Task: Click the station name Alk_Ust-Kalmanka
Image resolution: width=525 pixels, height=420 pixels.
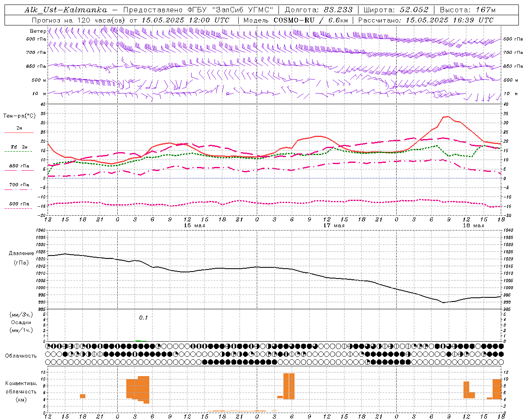Action: (x=66, y=10)
